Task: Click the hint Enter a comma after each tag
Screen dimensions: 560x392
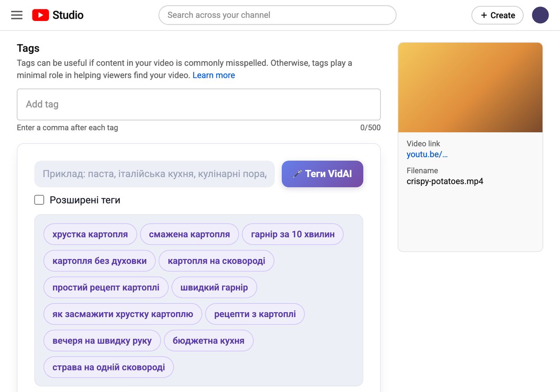Action: [x=67, y=128]
